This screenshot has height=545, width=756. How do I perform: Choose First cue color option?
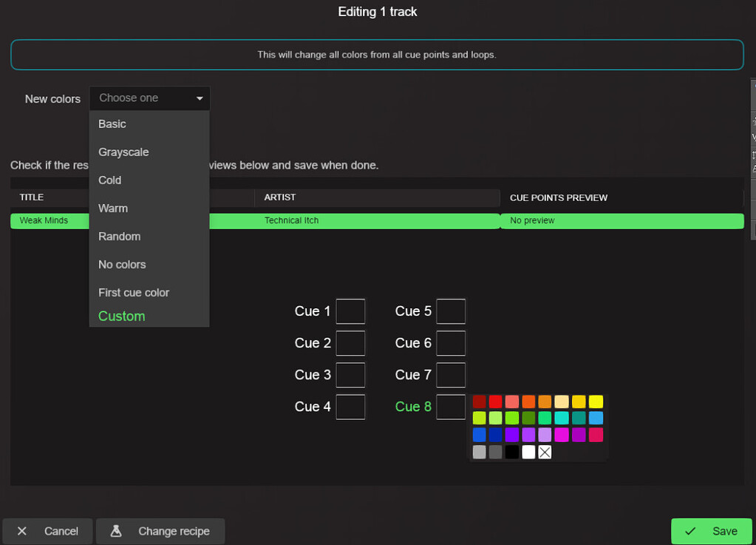point(134,292)
